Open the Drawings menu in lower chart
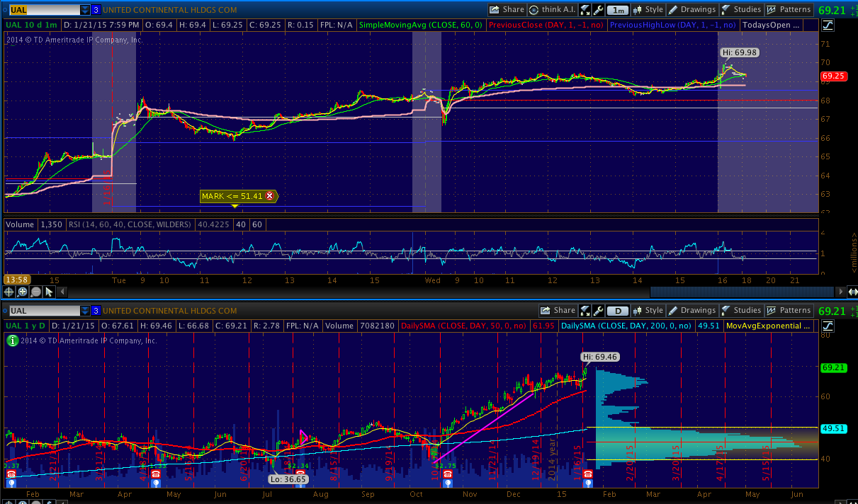The width and height of the screenshot is (858, 504). click(692, 311)
